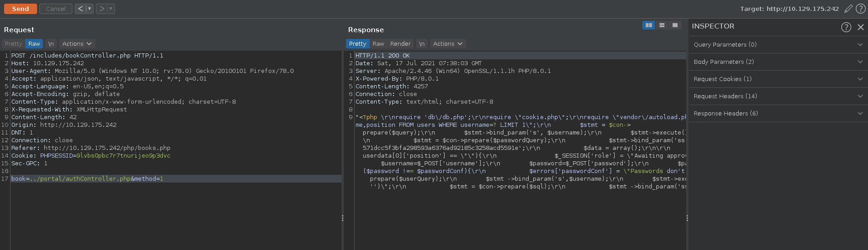Switch the Request view to Pretty tab
This screenshot has height=250, width=868.
click(14, 44)
